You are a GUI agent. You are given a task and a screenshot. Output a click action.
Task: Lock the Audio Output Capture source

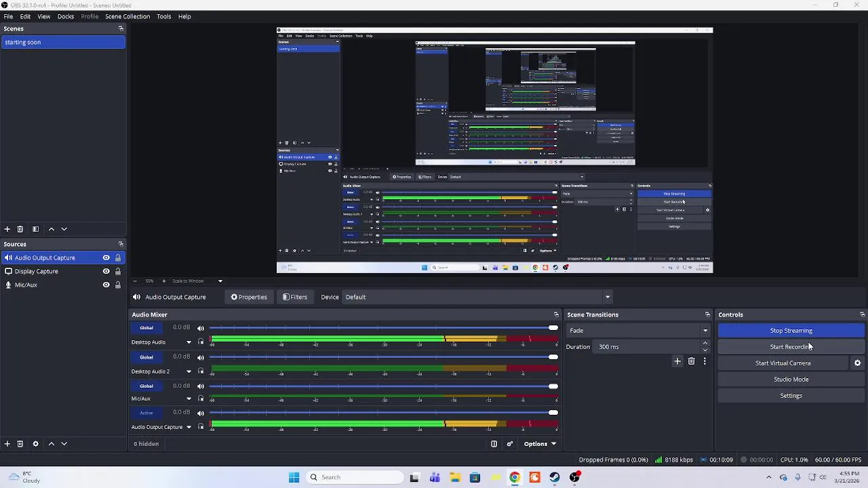(117, 258)
